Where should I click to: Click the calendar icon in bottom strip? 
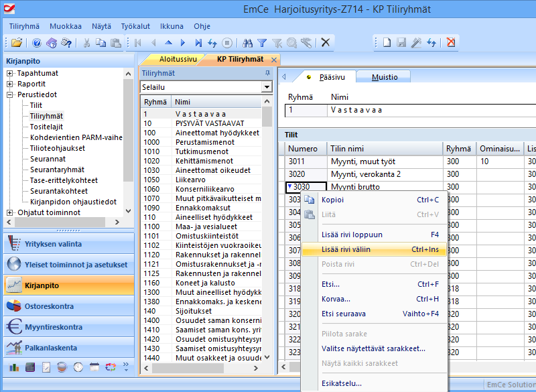tap(94, 367)
